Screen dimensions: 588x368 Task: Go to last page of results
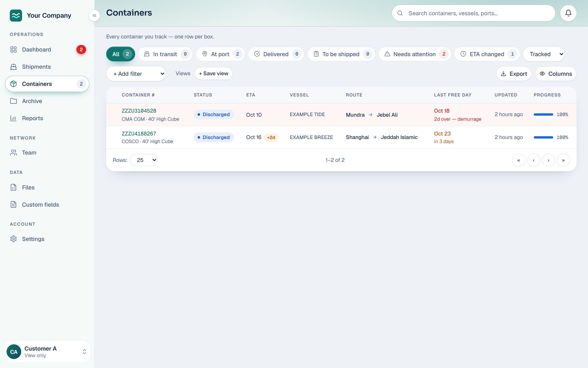click(563, 160)
